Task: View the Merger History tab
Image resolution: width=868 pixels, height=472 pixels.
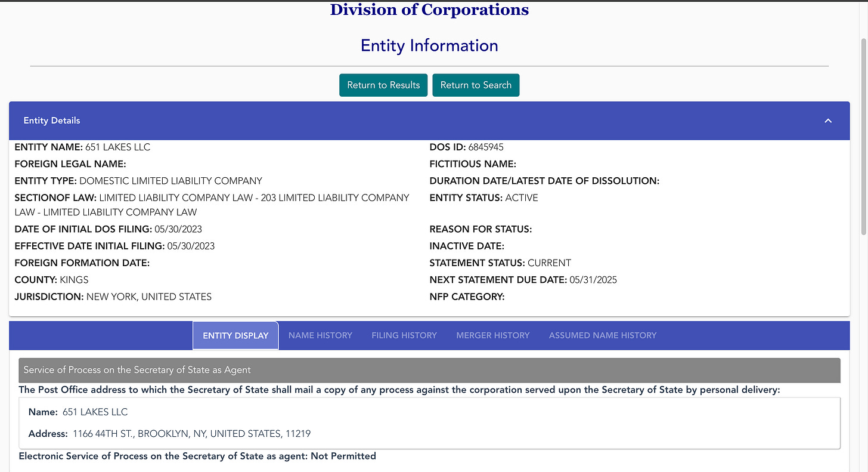Action: click(493, 335)
